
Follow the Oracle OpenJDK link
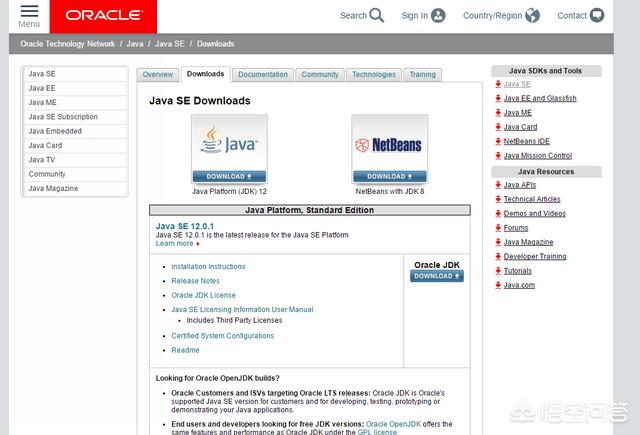coord(393,424)
